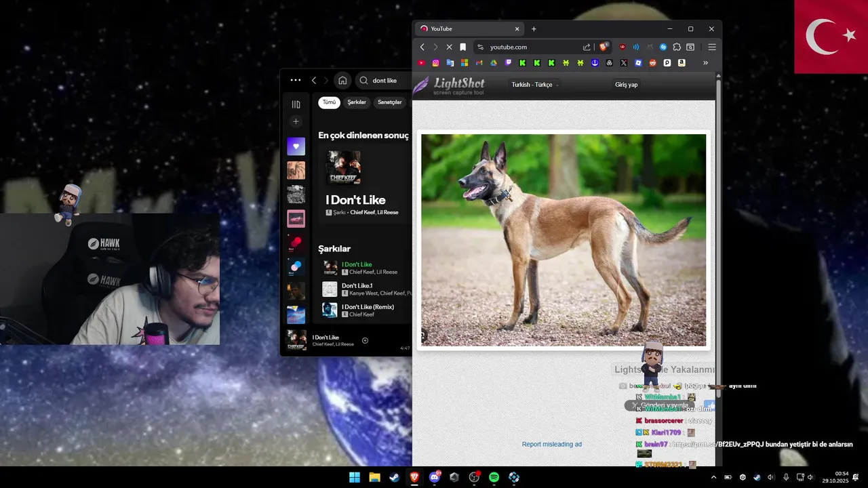Open Windows Start menu
Screen dimensions: 868x488
tap(355, 477)
